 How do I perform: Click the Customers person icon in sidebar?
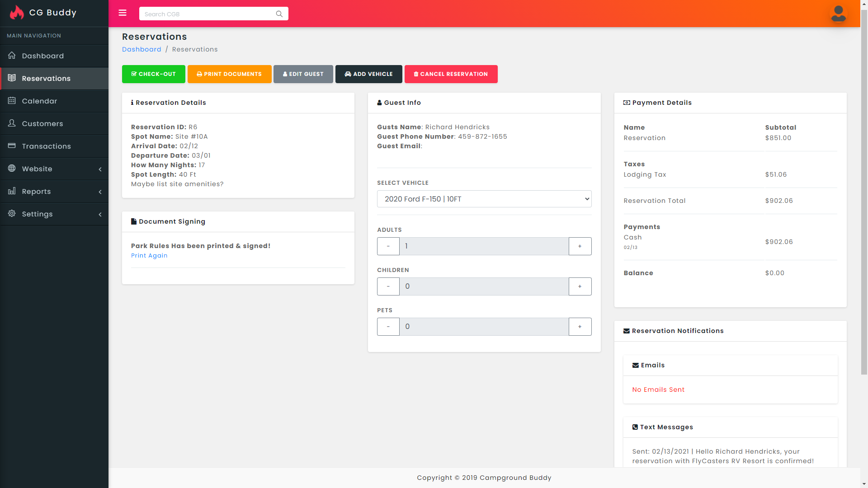tap(12, 123)
